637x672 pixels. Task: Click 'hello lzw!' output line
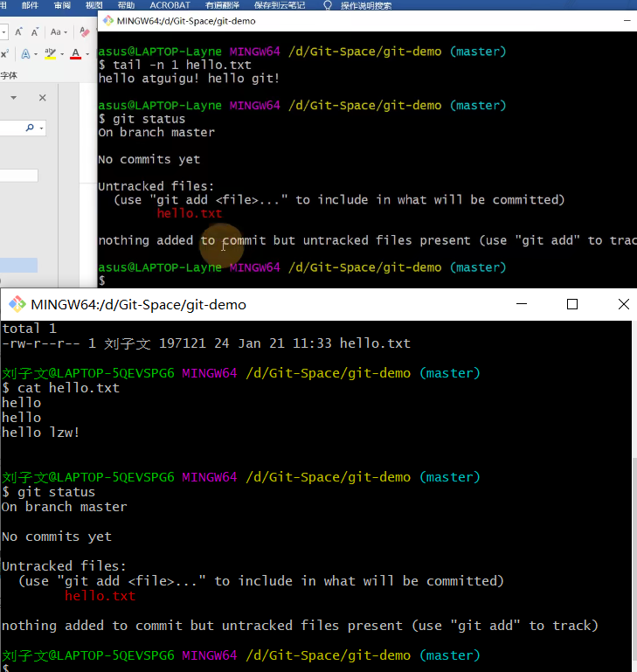41,433
